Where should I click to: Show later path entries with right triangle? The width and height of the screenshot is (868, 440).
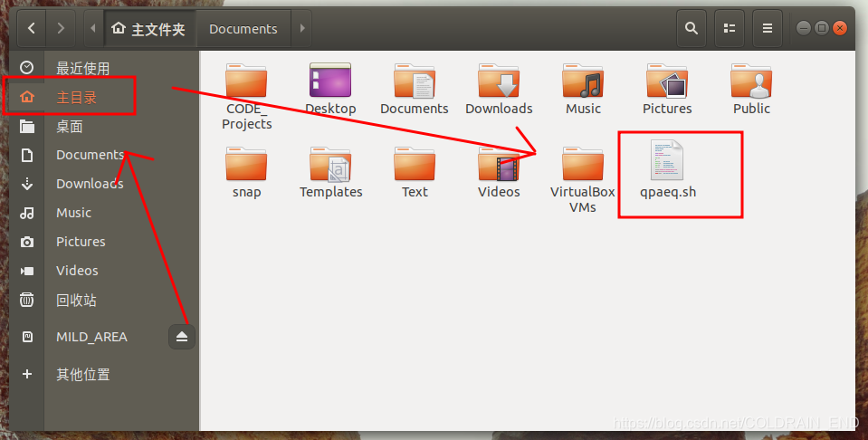point(301,28)
